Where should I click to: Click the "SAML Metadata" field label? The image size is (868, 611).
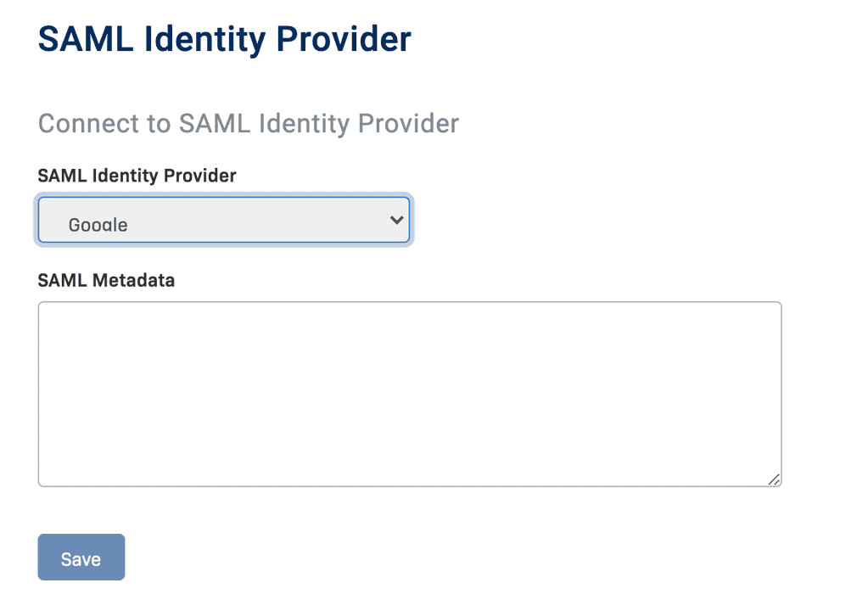106,280
